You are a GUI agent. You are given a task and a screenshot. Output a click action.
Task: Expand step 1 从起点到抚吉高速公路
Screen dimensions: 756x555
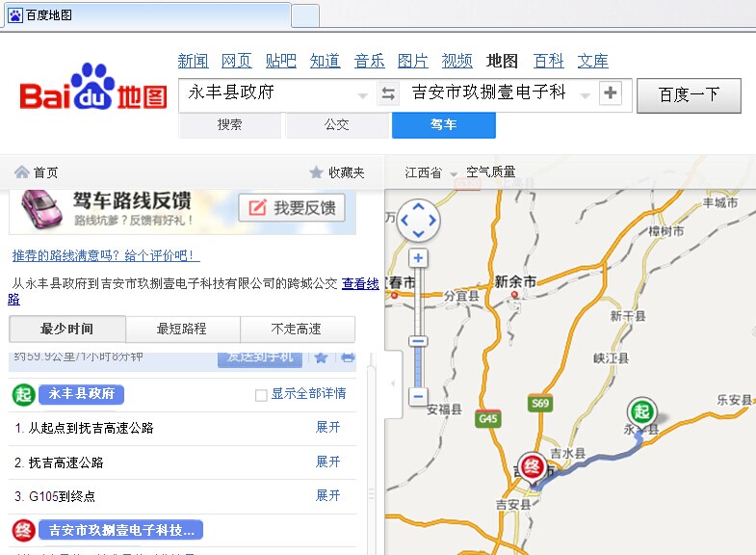tap(328, 427)
